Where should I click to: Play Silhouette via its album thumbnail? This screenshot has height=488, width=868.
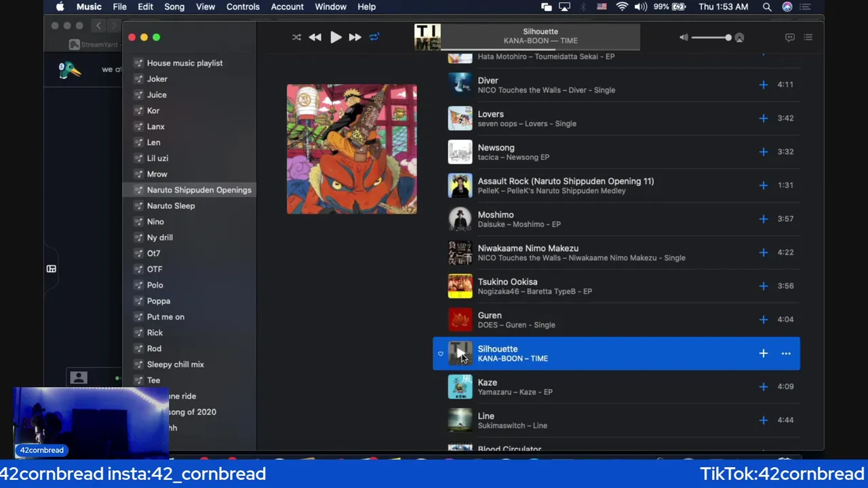click(x=460, y=353)
